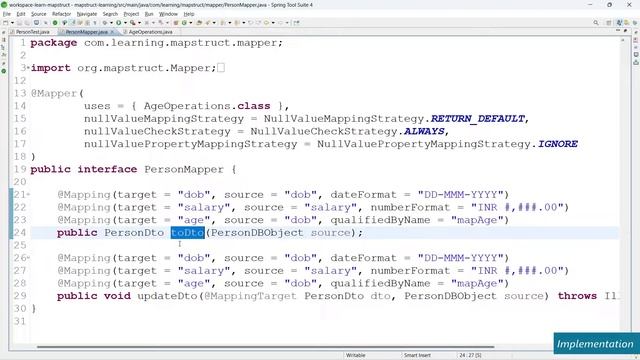Open the Source menu

[x=39, y=14]
